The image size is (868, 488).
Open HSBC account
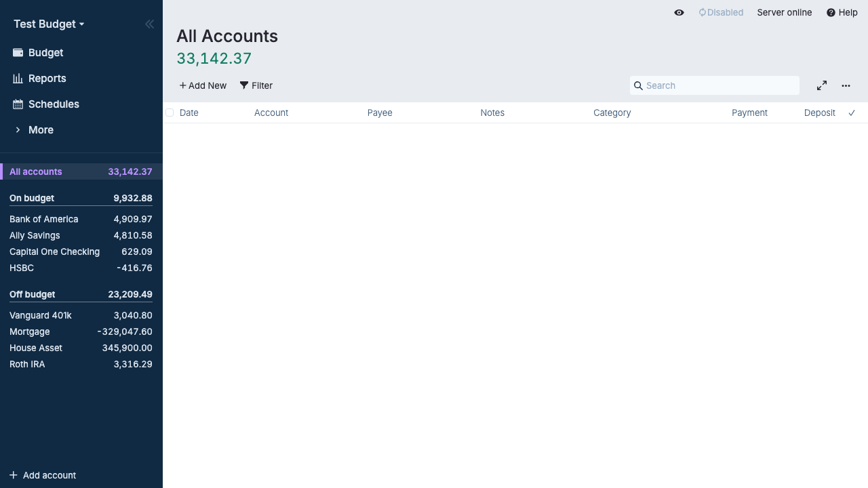click(x=81, y=268)
